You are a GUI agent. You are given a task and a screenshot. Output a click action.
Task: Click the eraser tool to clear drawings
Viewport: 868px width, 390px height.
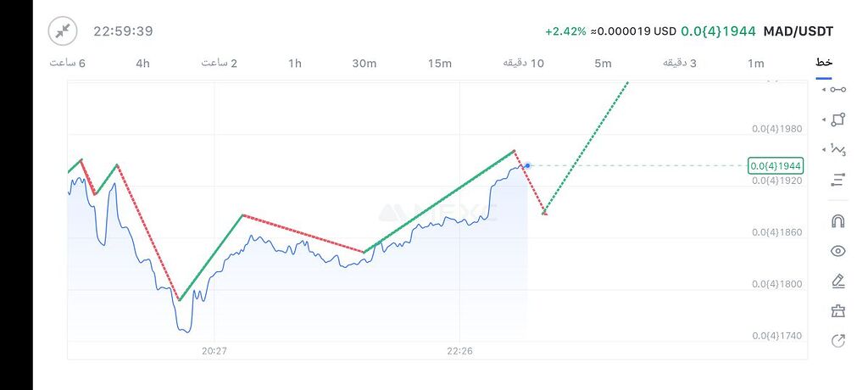(x=838, y=311)
